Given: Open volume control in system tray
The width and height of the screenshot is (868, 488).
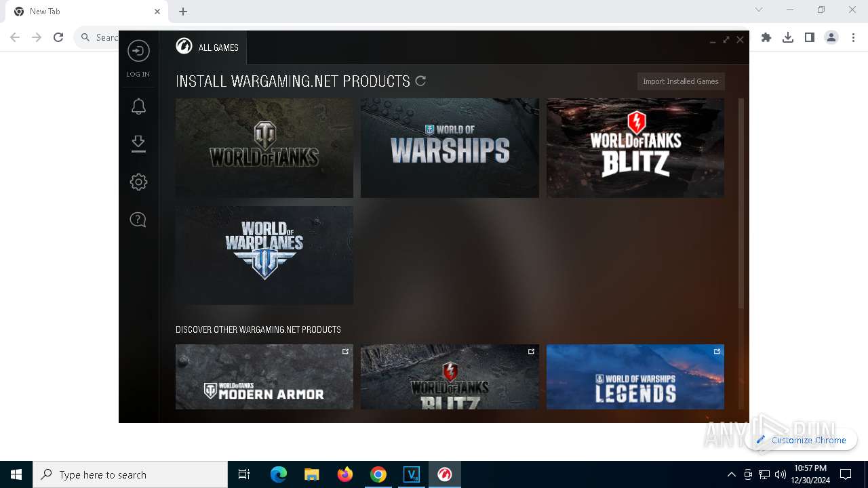Looking at the screenshot, I should pos(780,474).
